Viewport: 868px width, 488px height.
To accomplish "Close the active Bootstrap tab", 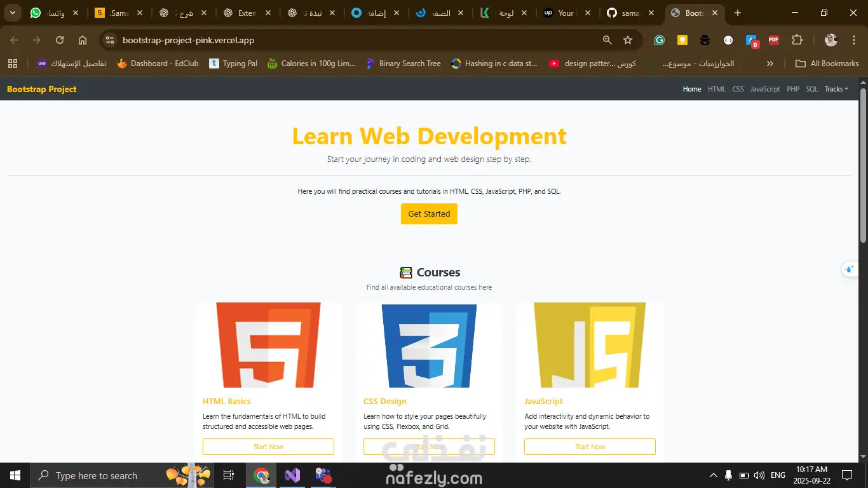I will click(715, 13).
